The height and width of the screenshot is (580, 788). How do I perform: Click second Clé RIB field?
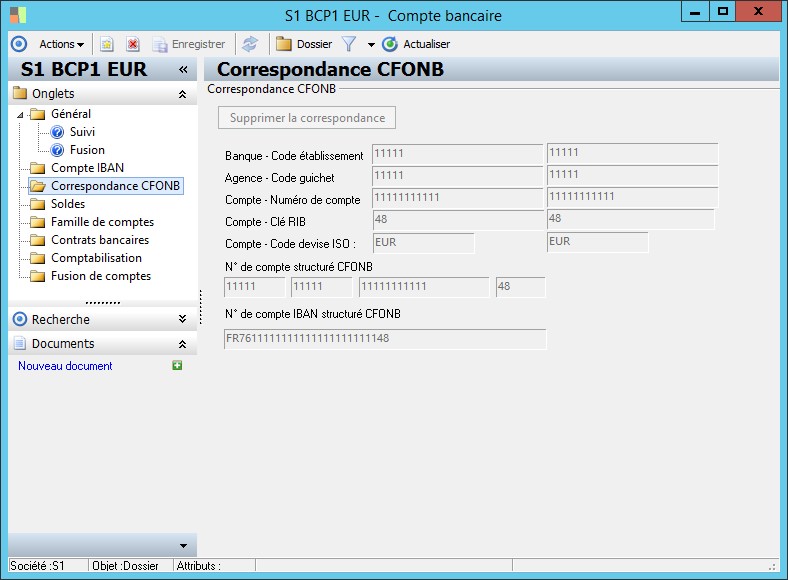pos(630,219)
